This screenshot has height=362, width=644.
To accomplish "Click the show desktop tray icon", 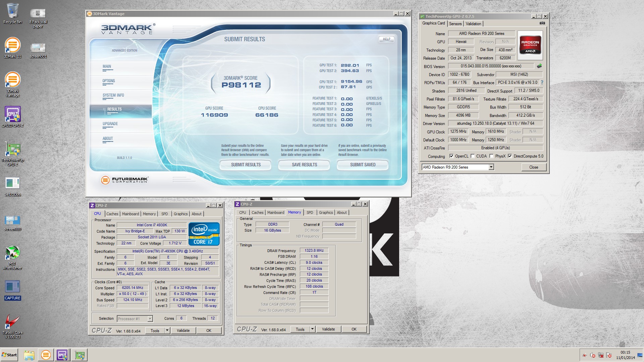I will (640, 355).
